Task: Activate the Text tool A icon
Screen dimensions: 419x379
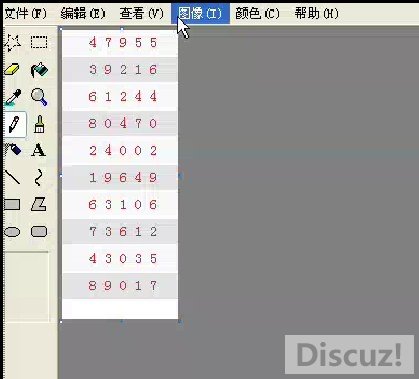Action: (39, 150)
